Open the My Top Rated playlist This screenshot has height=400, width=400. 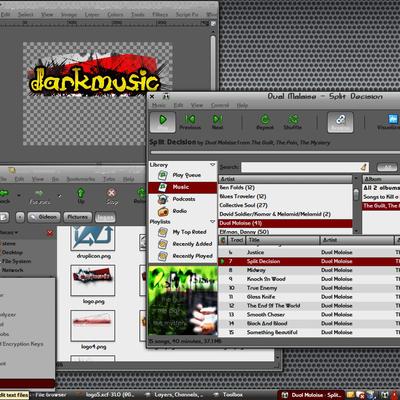[183, 232]
